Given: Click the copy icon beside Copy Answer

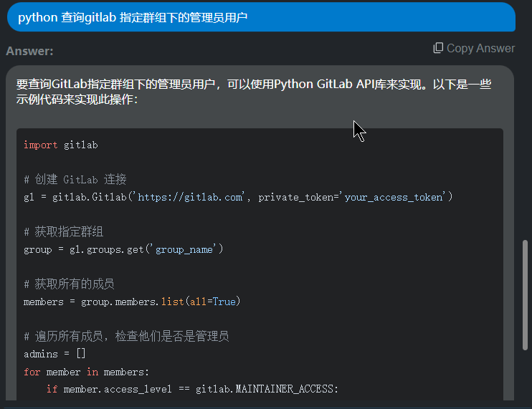Looking at the screenshot, I should point(438,48).
